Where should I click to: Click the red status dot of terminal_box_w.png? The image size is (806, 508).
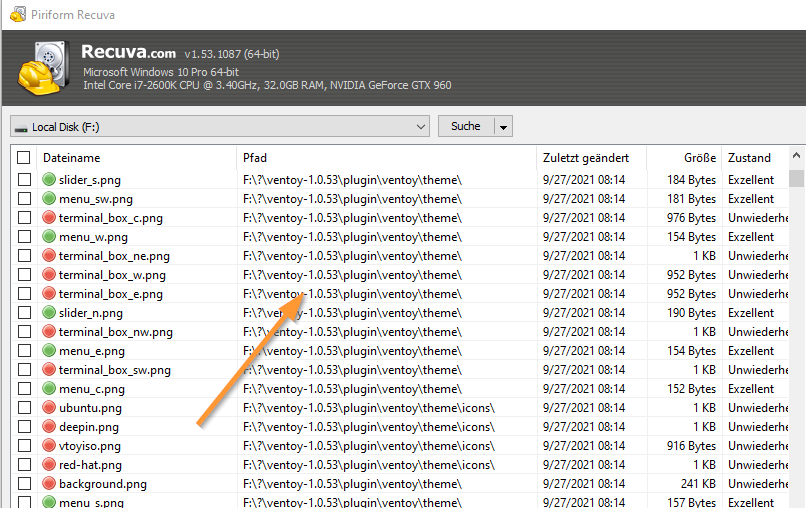point(49,275)
